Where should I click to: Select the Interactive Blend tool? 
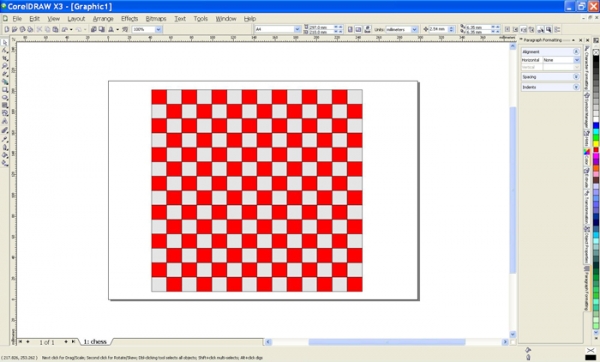coord(5,130)
